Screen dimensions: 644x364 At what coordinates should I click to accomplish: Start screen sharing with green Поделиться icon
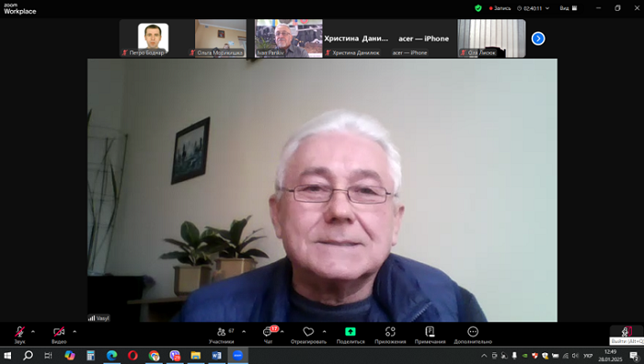351,335
